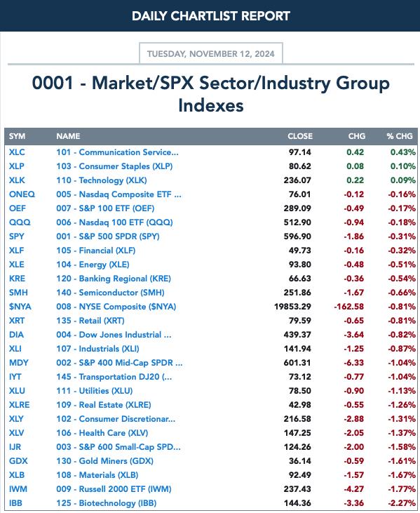Open 001 - S&P 500 SPDR (SPY)
Viewport: 420px width, 513px height.
pyautogui.click(x=108, y=236)
